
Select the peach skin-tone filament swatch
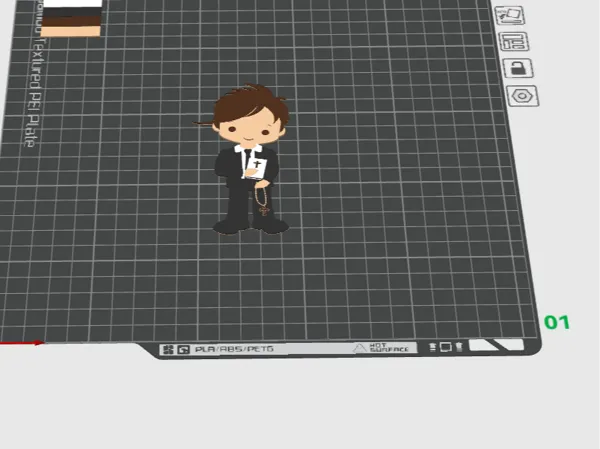(x=71, y=31)
